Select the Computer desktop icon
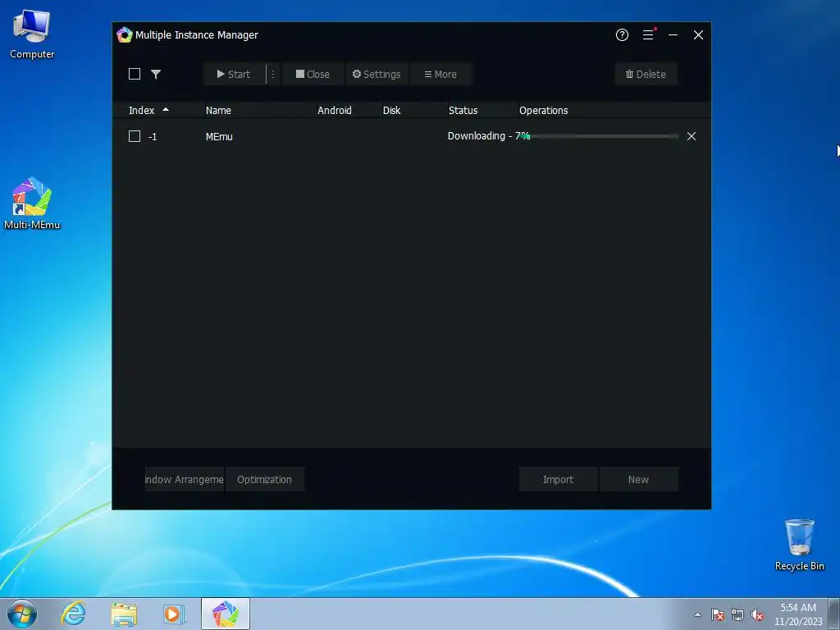Image resolution: width=840 pixels, height=630 pixels. tap(32, 34)
